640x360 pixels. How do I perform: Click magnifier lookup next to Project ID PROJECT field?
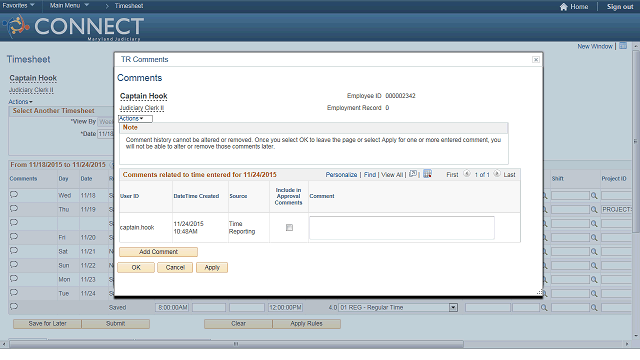594,209
